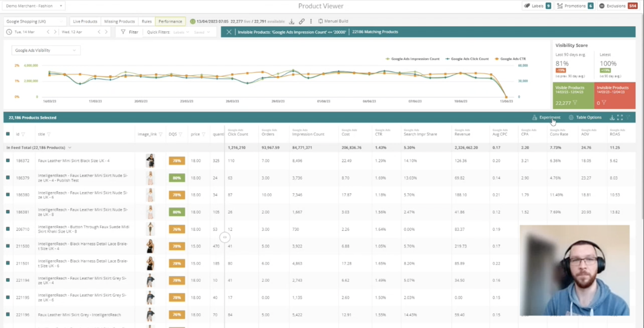Open the clock date range picker
Viewport: 644px width, 328px height.
point(9,32)
